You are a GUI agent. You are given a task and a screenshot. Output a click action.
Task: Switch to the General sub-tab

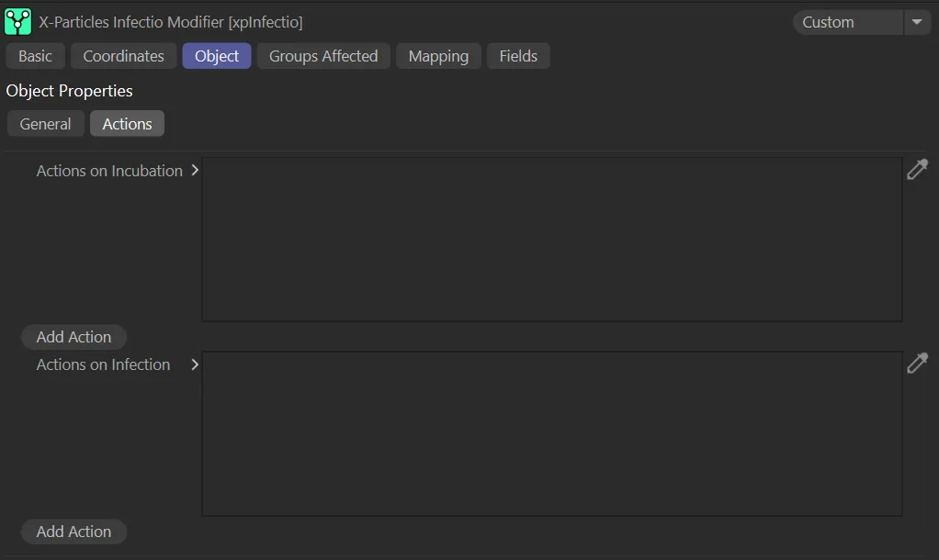[x=45, y=124]
